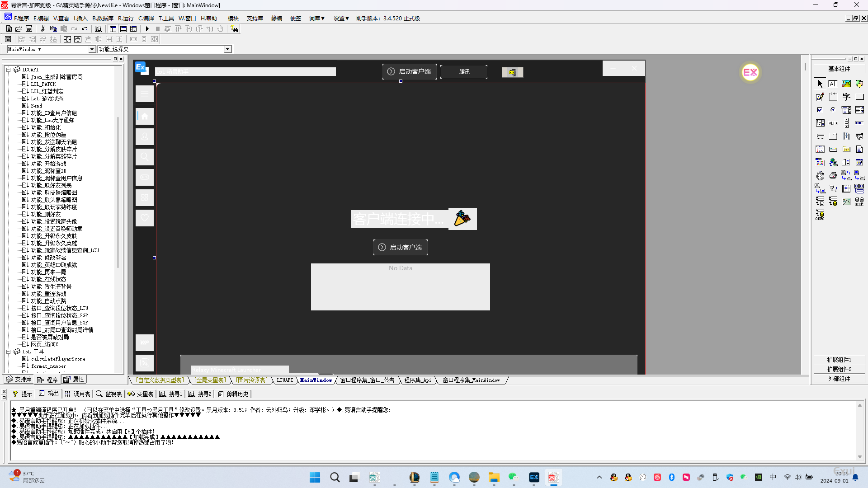Select the checkbox component icon

820,110
